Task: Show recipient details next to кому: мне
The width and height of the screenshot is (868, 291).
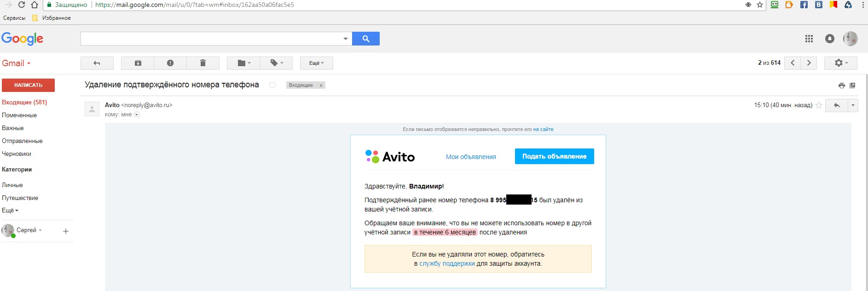Action: coord(137,114)
